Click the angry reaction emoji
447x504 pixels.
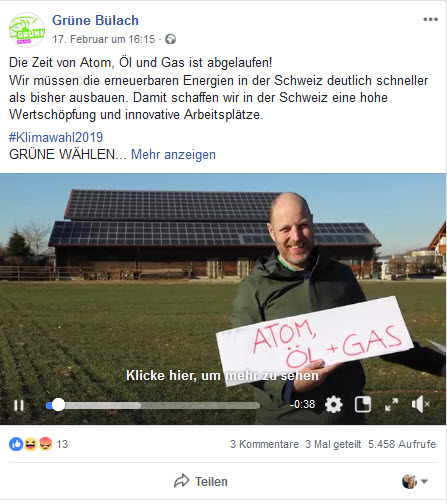point(45,444)
